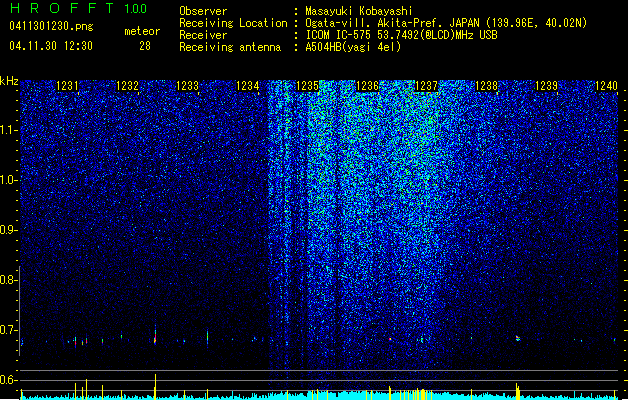Image resolution: width=629 pixels, height=400 pixels.
Task: Click the 'Receiving Location' field label
Action: tap(233, 23)
